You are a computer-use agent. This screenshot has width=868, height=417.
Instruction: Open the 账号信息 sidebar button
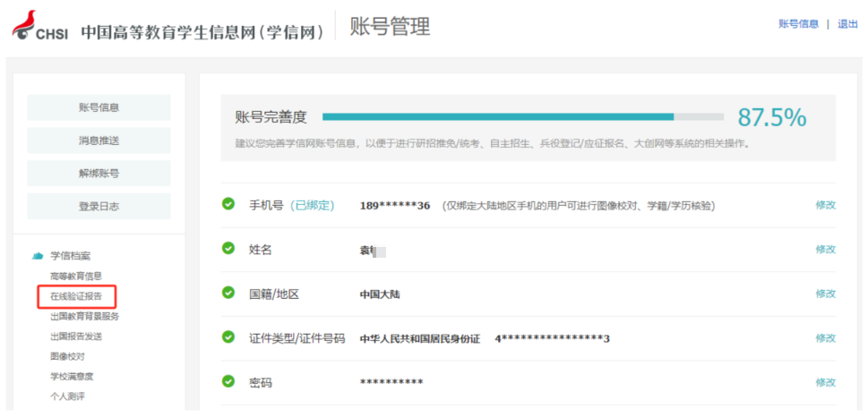click(x=99, y=107)
